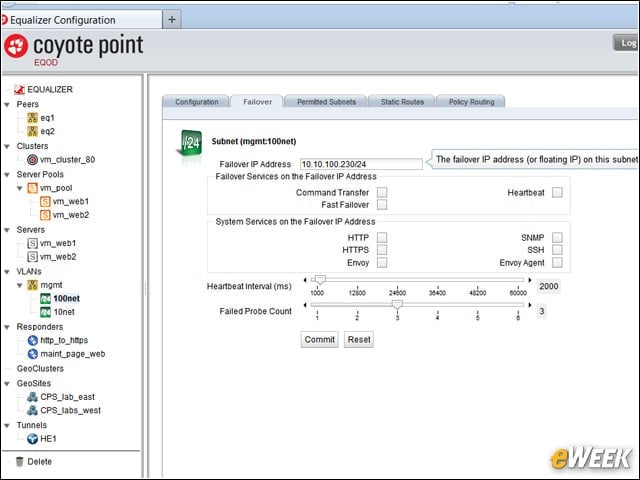Click the Log out button

point(627,43)
